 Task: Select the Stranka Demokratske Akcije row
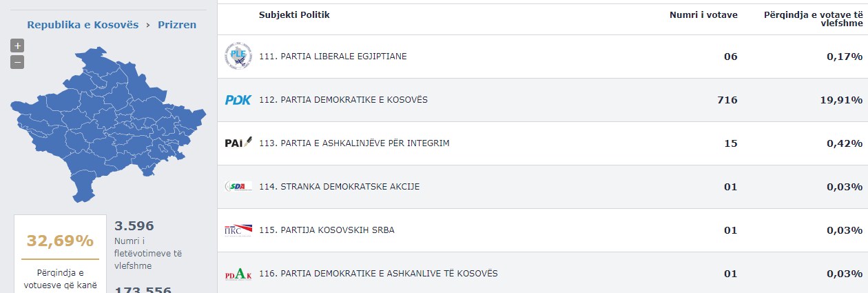pos(543,187)
